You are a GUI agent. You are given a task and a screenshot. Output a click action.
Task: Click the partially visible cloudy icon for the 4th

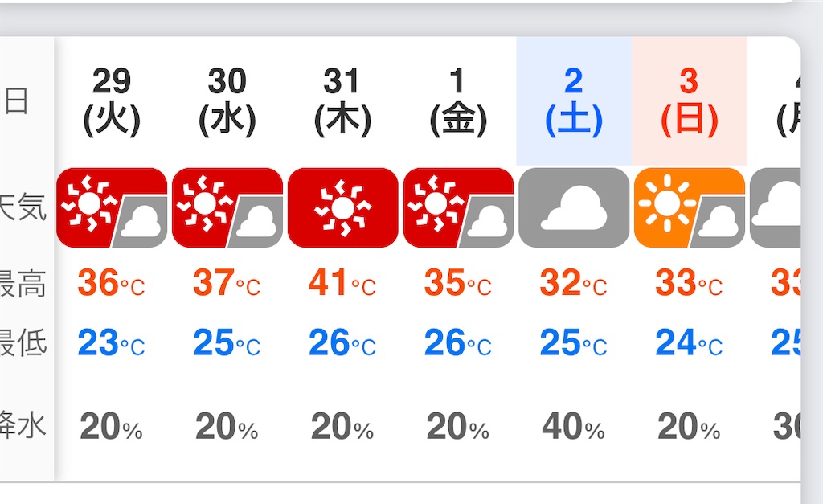[776, 207]
